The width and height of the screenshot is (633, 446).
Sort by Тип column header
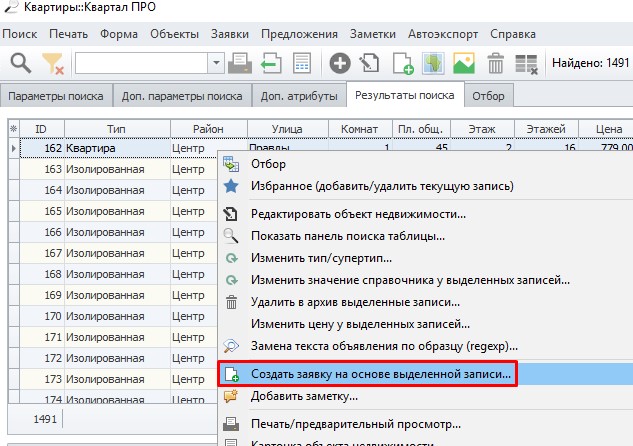click(x=116, y=129)
